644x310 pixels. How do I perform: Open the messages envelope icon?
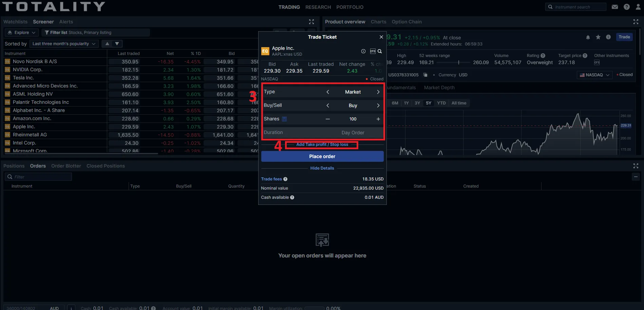(x=615, y=7)
